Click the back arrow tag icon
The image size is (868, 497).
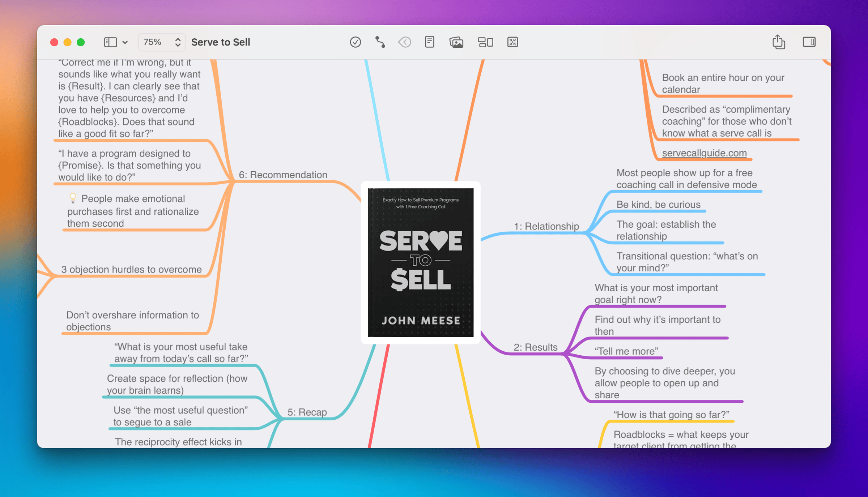coord(404,42)
